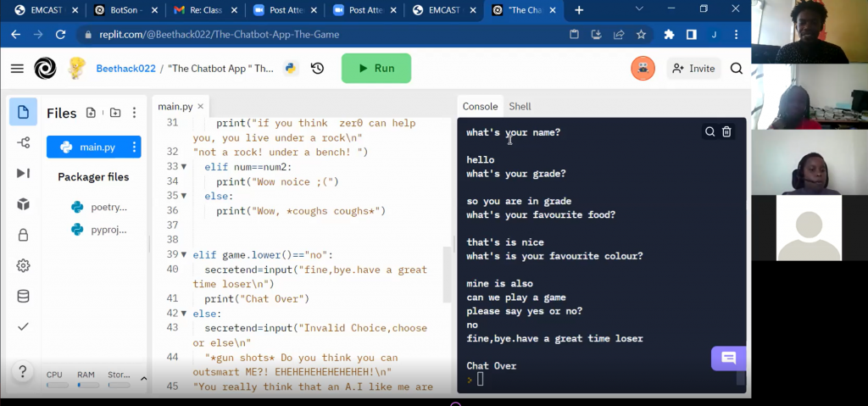Click the blank avatar participant thumbnail

[x=809, y=228]
